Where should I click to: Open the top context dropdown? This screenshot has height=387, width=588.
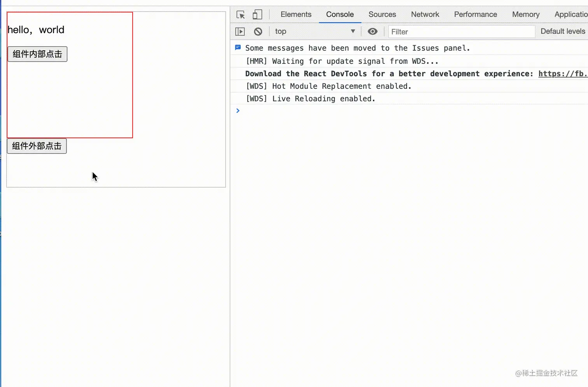click(x=315, y=32)
